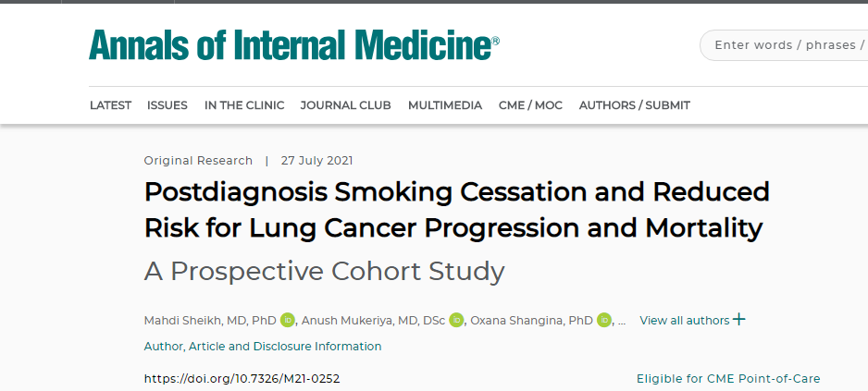Select JOURNAL CLUB in the navigation bar
The image size is (868, 391).
(345, 105)
